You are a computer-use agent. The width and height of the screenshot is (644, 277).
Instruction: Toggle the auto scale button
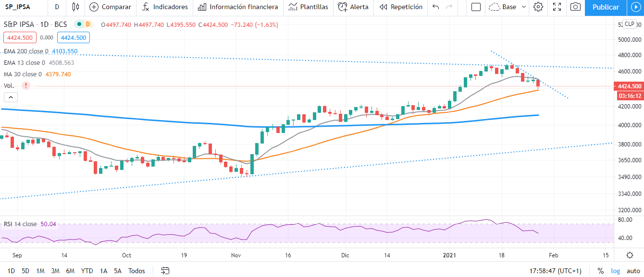point(633,271)
